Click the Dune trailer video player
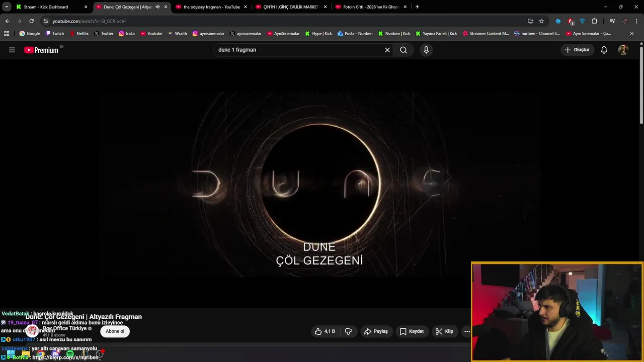Screen dimensions: 644x362 tap(319, 184)
